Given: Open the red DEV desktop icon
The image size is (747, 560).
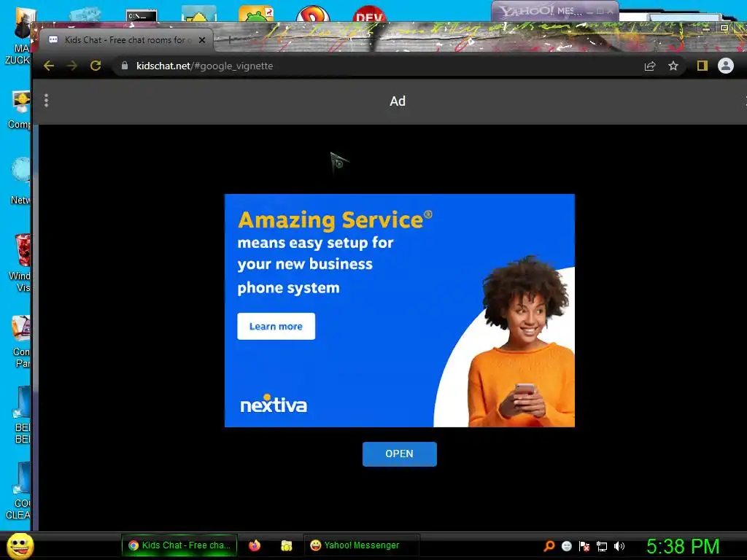Looking at the screenshot, I should coord(369,15).
